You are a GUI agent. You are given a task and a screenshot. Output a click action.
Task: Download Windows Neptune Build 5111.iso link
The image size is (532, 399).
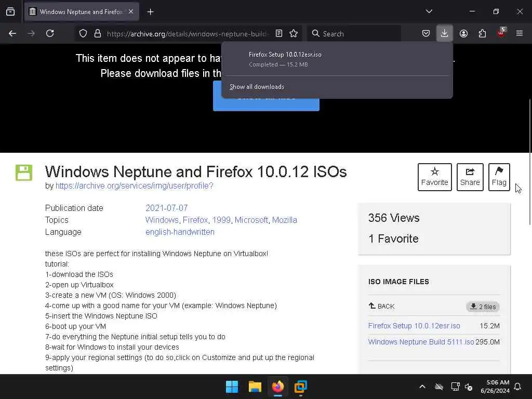[x=421, y=342]
